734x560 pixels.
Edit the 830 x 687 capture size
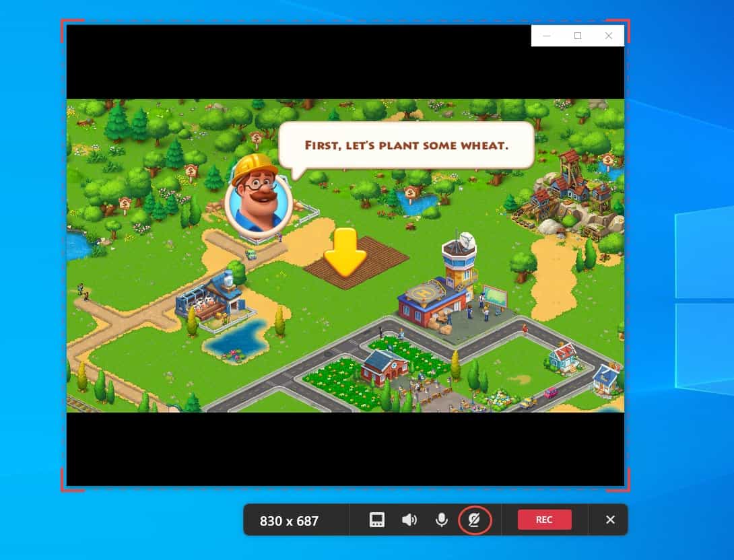(289, 521)
